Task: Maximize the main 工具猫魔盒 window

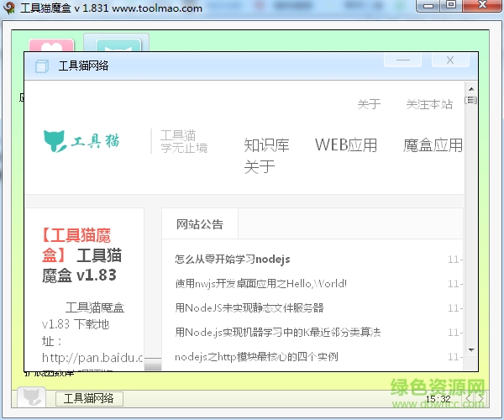Action: coord(451,5)
